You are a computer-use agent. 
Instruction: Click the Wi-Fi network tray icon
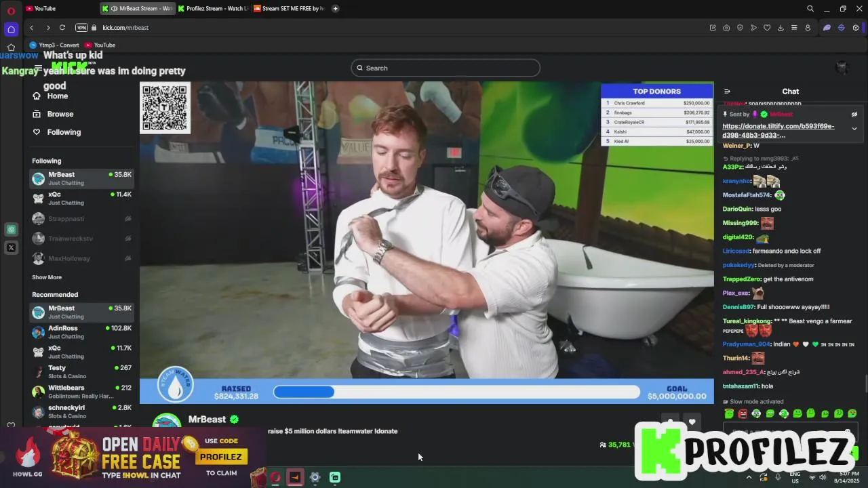812,477
